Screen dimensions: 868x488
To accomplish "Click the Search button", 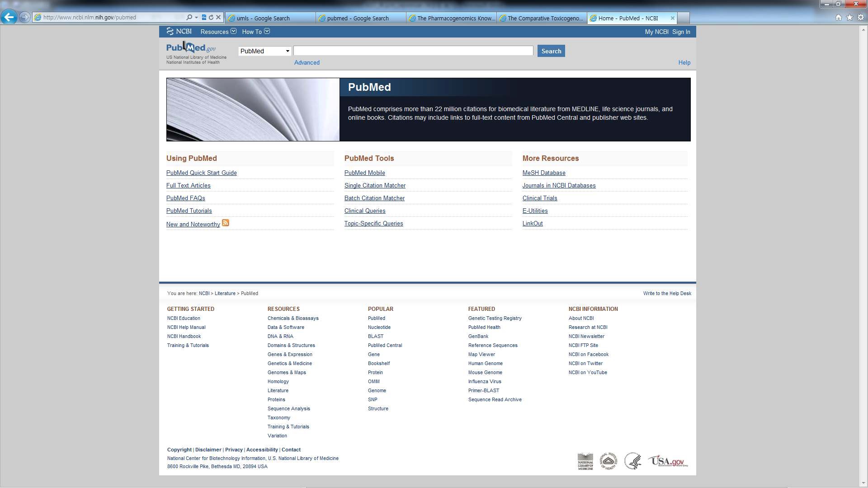I will click(550, 51).
